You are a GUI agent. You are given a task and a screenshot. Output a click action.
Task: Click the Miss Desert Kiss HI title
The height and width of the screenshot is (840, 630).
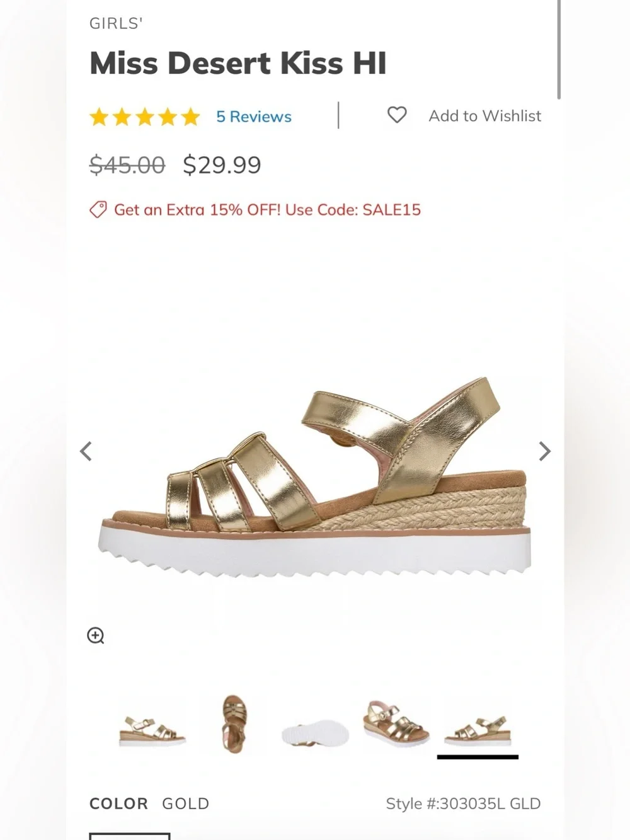point(238,63)
